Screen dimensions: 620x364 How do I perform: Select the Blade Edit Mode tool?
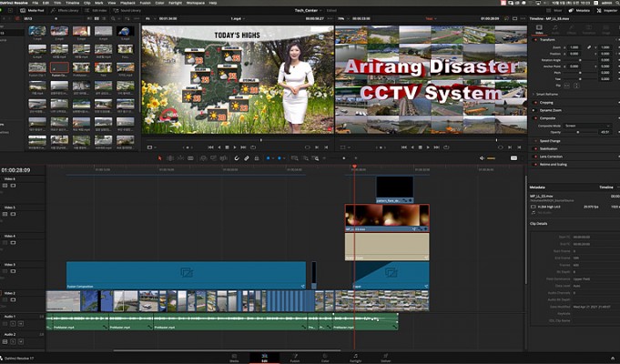tap(190, 158)
